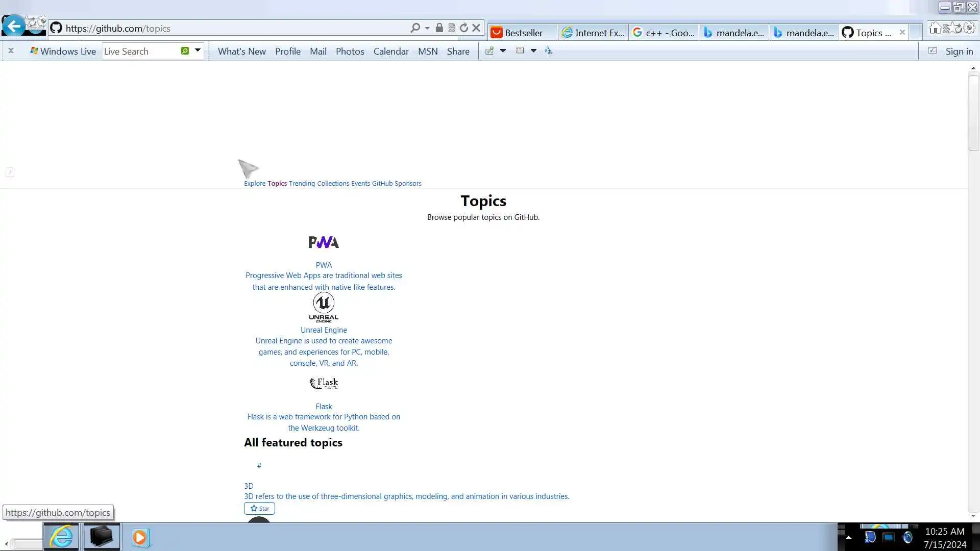This screenshot has width=980, height=551.
Task: Click the translate icon in toolbar
Action: pos(548,51)
